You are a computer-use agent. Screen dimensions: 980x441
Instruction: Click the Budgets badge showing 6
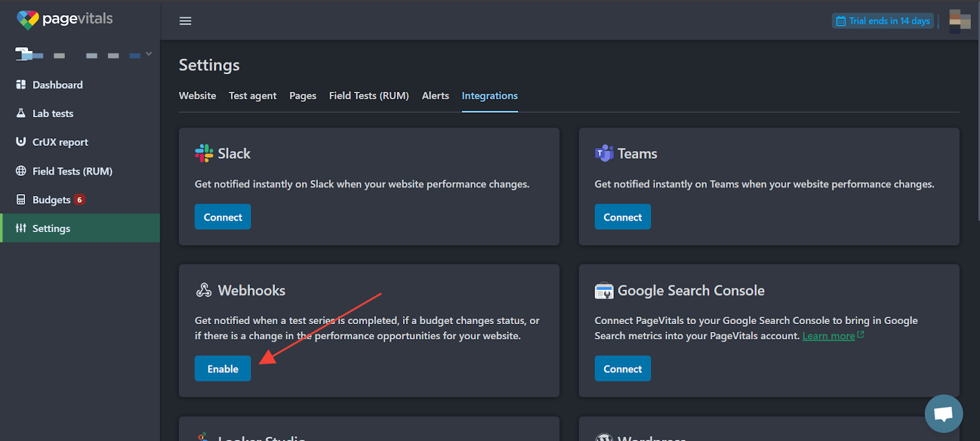coord(79,200)
